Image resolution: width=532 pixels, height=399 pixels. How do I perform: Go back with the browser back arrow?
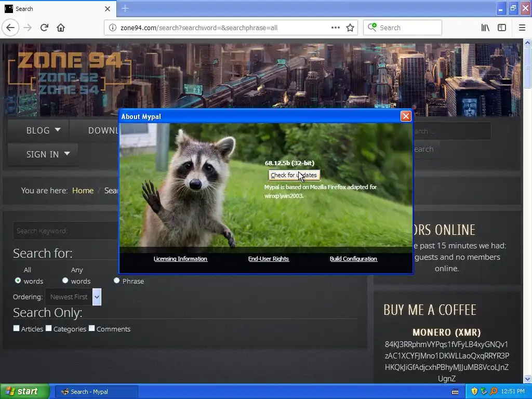click(x=10, y=28)
